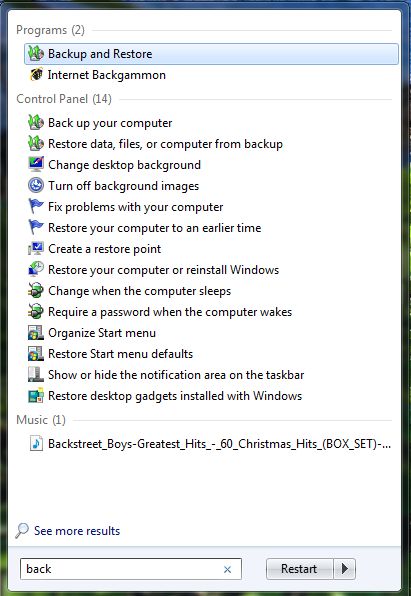Select Restore your computer to an earlier time
Image resolution: width=411 pixels, height=596 pixels.
tap(154, 228)
